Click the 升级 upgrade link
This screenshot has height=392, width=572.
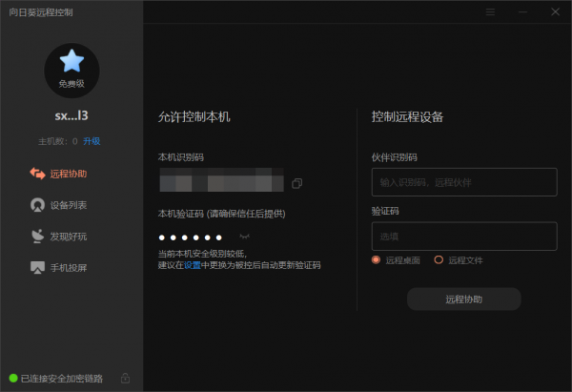[92, 141]
